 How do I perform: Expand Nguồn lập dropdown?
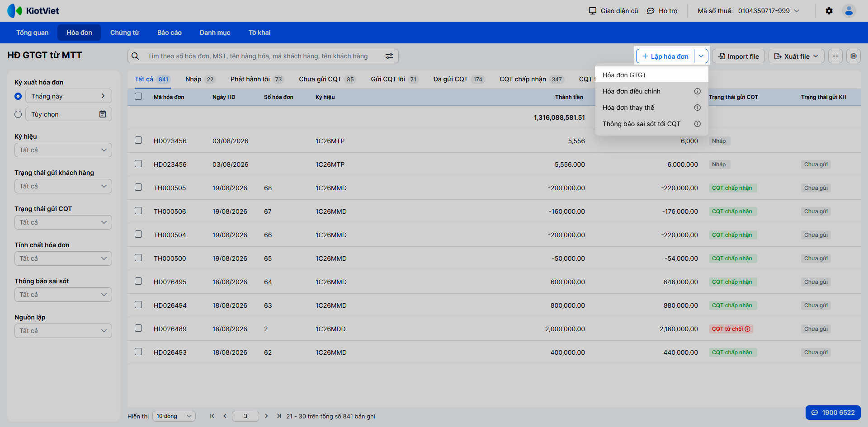coord(63,331)
